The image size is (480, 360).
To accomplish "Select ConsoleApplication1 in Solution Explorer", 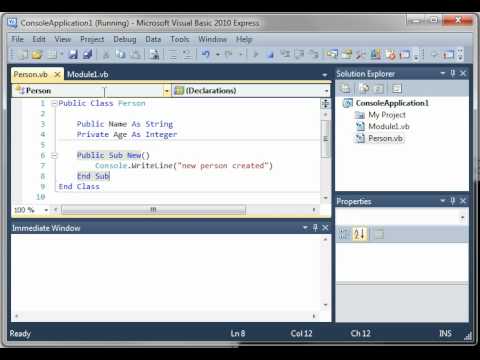I will coord(392,103).
